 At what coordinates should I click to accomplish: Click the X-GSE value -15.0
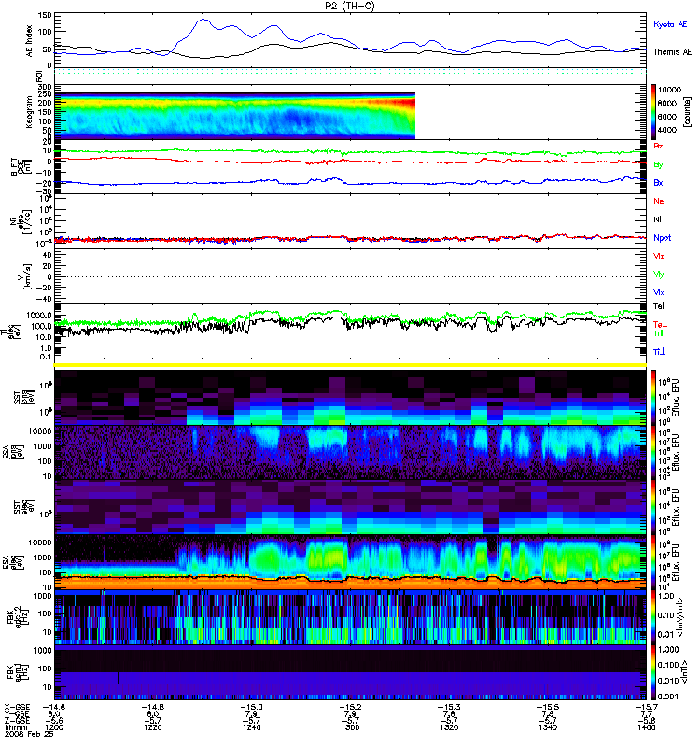(251, 707)
